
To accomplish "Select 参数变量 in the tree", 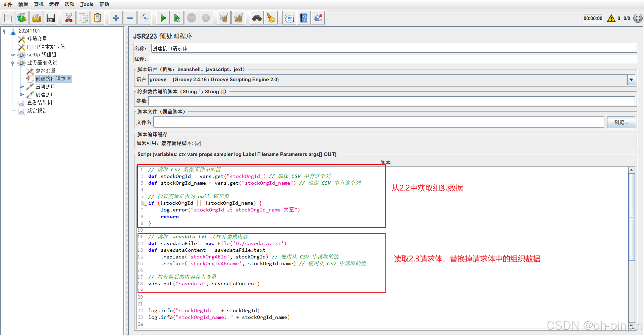I will 46,71.
